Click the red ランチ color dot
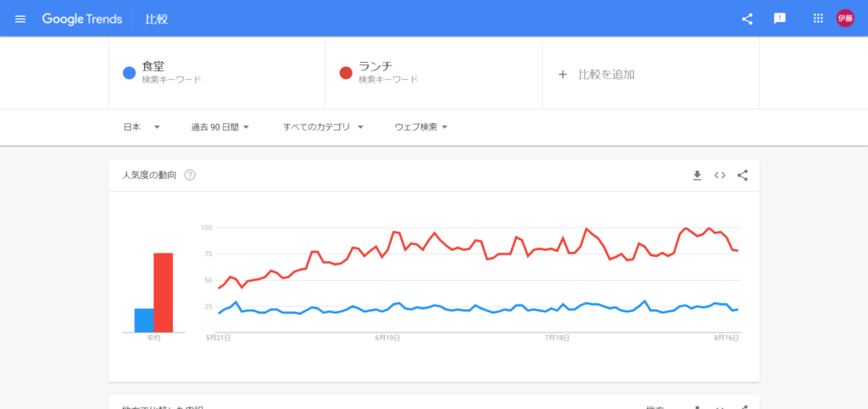The width and height of the screenshot is (868, 409). pos(346,73)
